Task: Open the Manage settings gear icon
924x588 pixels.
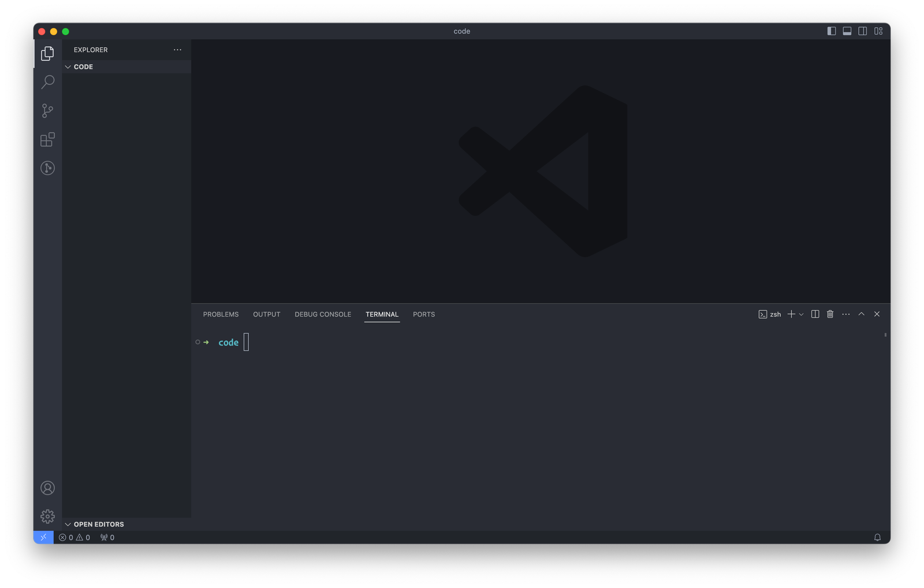Action: (x=47, y=516)
